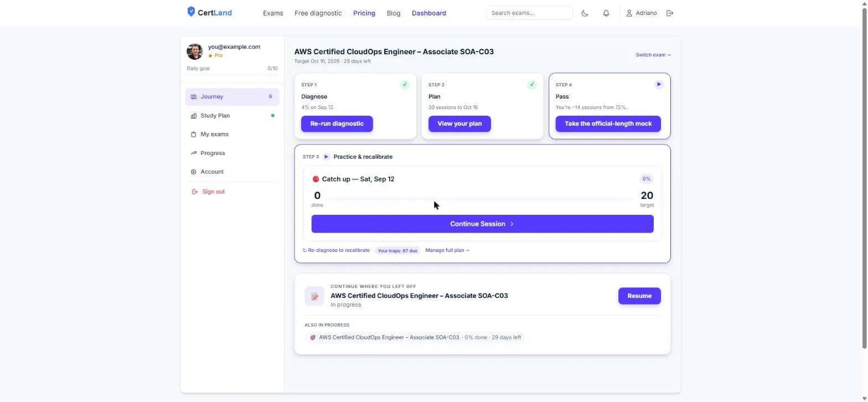Image resolution: width=868 pixels, height=402 pixels.
Task: Click the CertLand shield logo
Action: pos(191,12)
